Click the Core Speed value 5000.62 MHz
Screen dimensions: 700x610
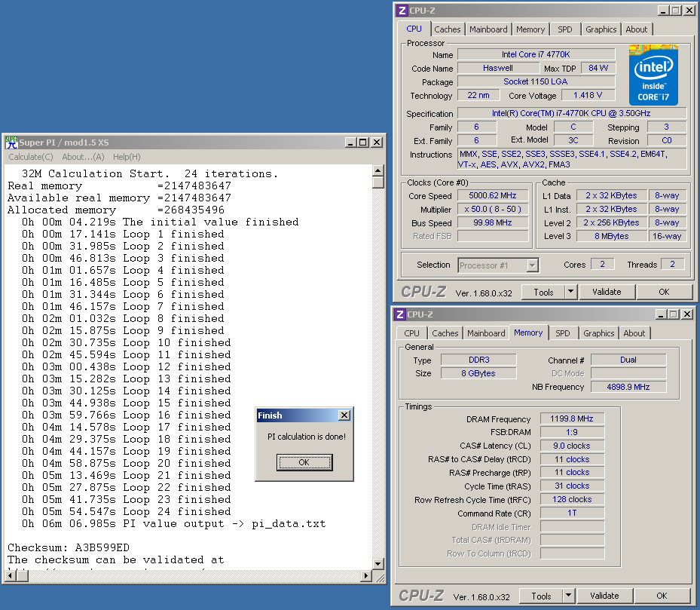pos(492,196)
